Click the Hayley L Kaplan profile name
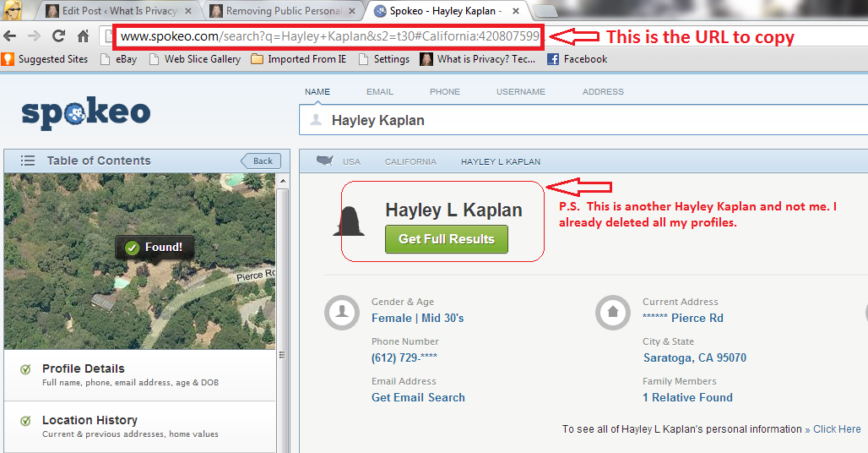Screen dimensions: 868x453 click(x=454, y=210)
